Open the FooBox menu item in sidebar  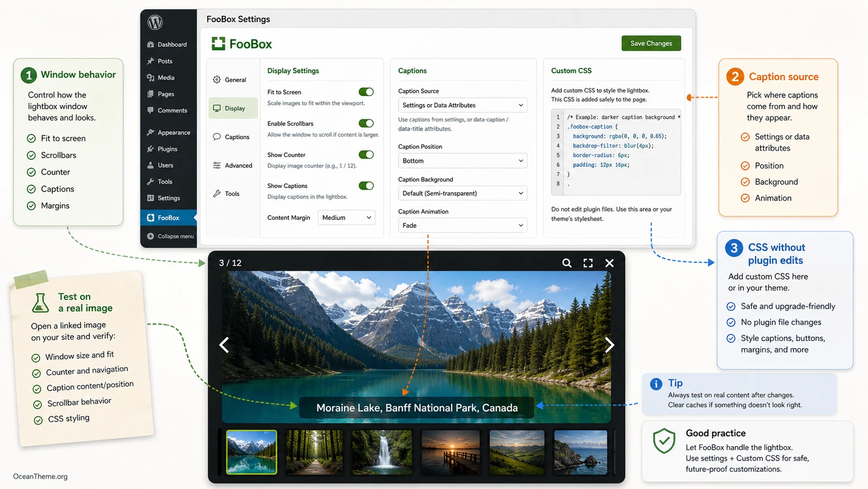pos(169,218)
